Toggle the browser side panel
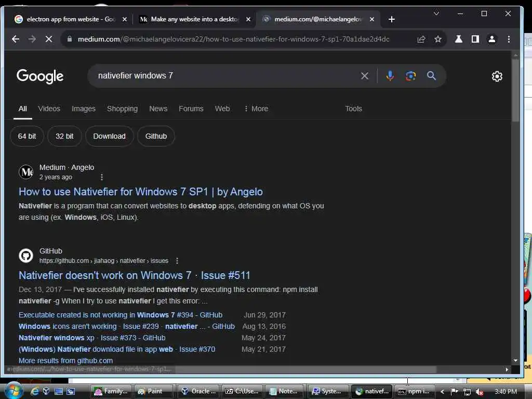Viewport: 532px width, 399px height. (x=475, y=39)
